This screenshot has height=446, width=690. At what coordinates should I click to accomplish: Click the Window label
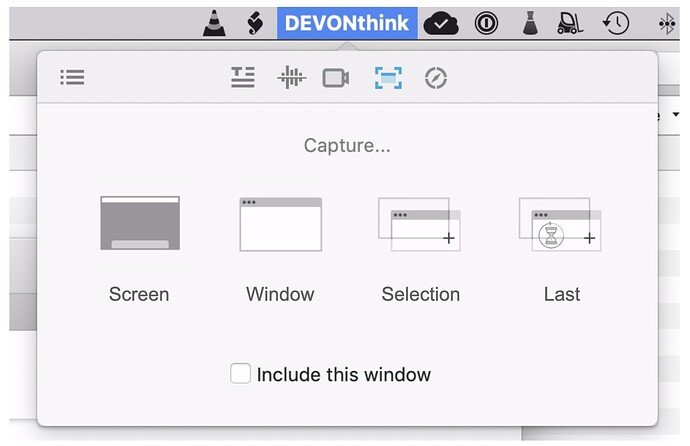[280, 294]
